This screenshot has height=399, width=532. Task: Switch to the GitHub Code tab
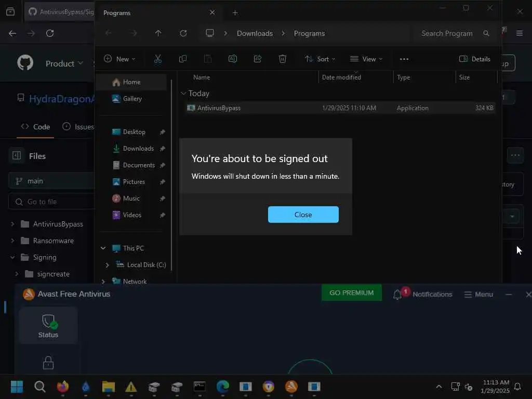pyautogui.click(x=35, y=127)
